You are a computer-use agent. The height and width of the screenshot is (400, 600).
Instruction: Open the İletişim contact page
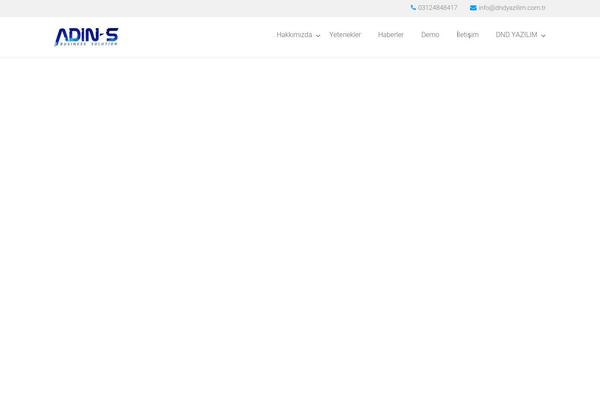468,35
